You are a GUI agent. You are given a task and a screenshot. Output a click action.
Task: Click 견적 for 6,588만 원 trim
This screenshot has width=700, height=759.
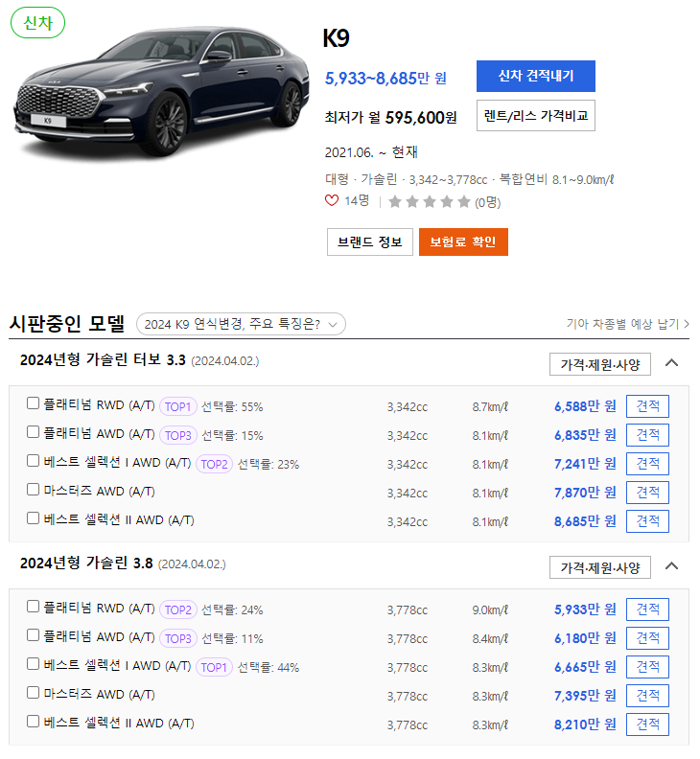pyautogui.click(x=647, y=406)
